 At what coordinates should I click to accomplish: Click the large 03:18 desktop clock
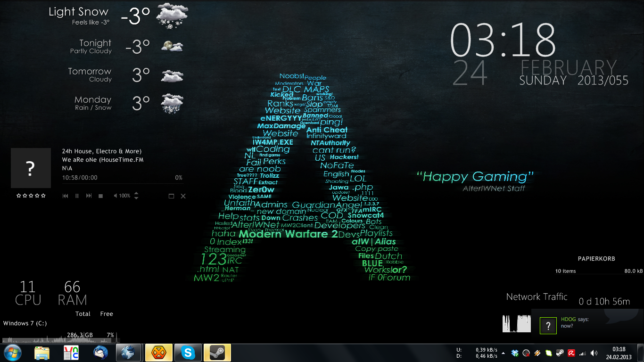tap(504, 41)
